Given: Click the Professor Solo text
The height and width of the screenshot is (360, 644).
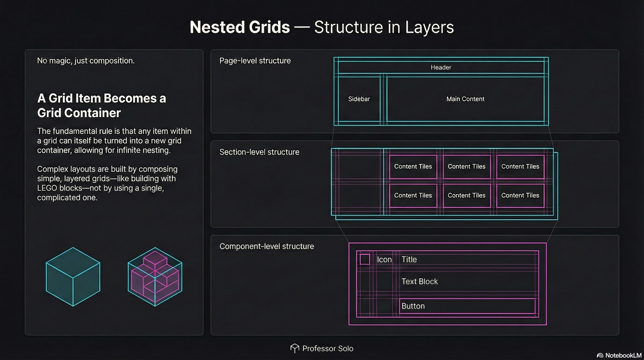Looking at the screenshot, I should coord(328,349).
